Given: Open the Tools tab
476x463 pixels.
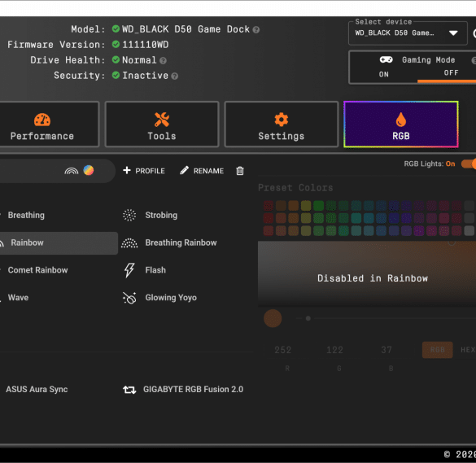Looking at the screenshot, I should [162, 124].
